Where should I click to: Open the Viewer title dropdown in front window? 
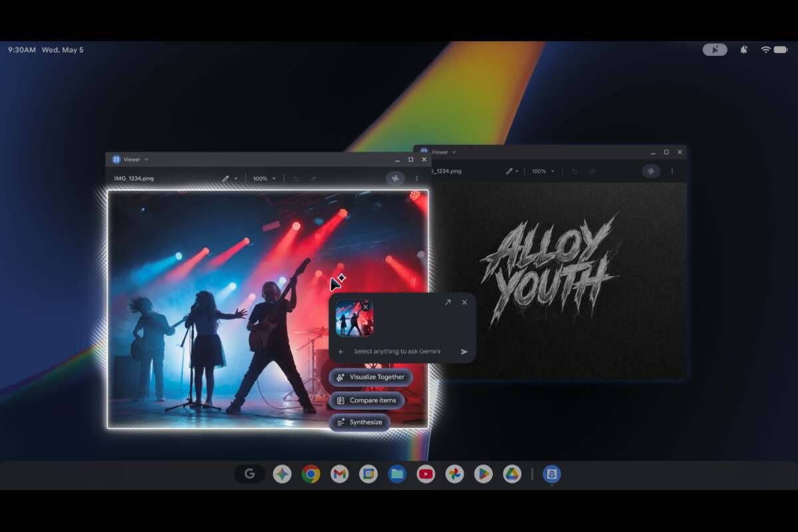[x=146, y=160]
